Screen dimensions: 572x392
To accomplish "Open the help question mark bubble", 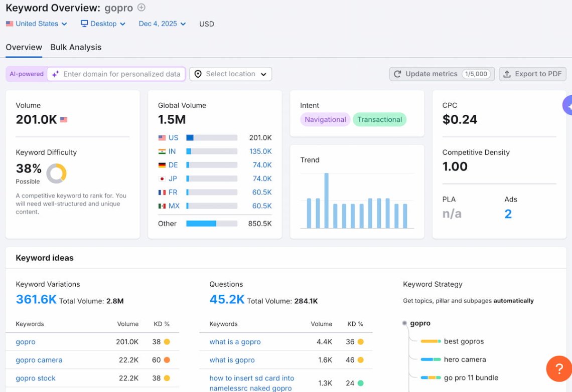I will click(x=559, y=369).
